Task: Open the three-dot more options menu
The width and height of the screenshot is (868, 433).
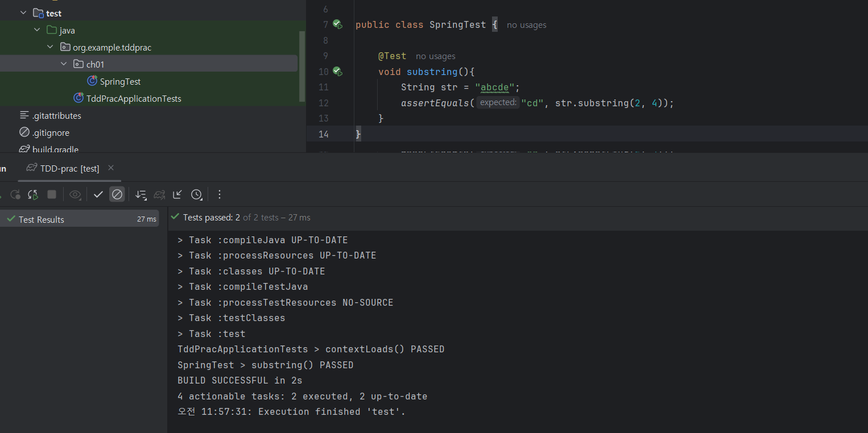Action: [220, 194]
